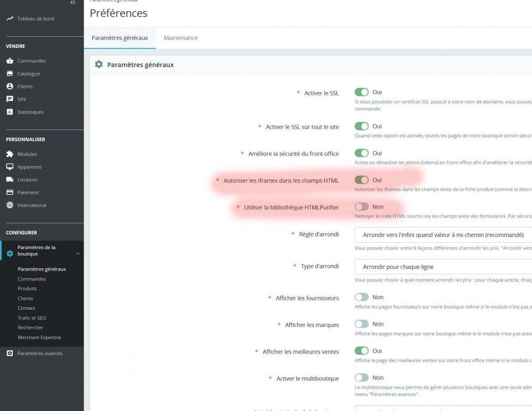Enable Afficher les marques switch
Image resolution: width=532 pixels, height=411 pixels.
point(361,324)
